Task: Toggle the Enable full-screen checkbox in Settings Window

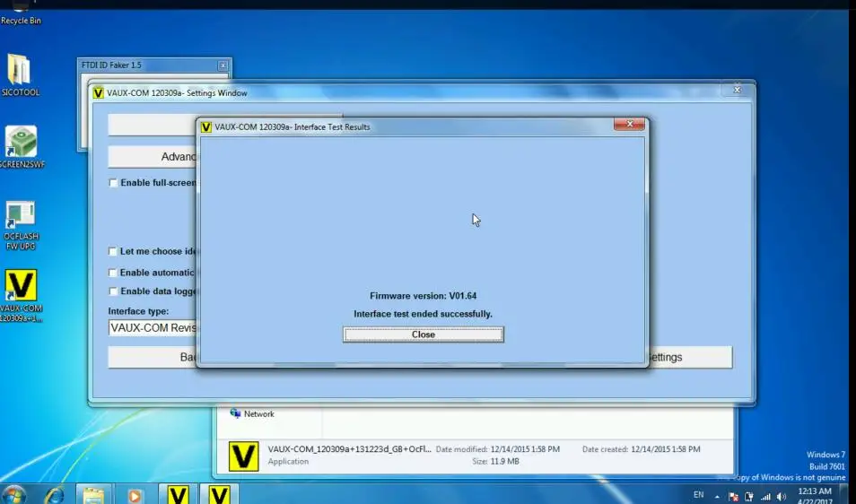Action: click(x=113, y=183)
